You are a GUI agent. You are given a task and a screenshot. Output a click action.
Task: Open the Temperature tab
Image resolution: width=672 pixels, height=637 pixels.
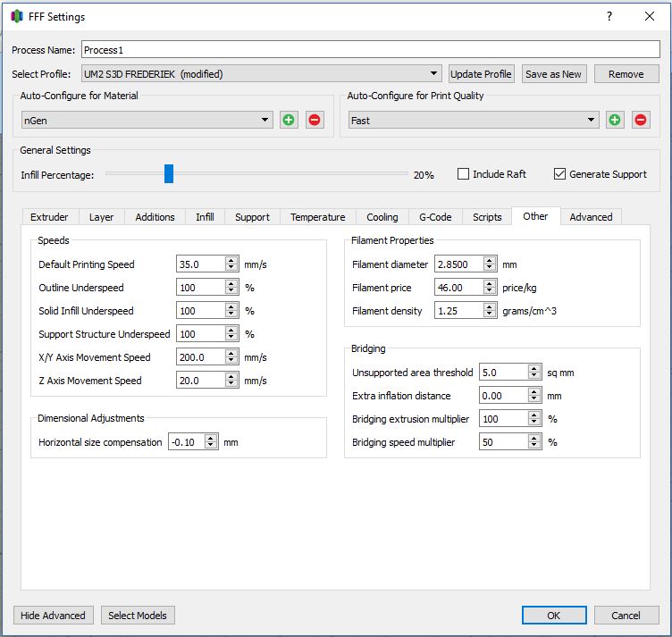[x=317, y=217]
